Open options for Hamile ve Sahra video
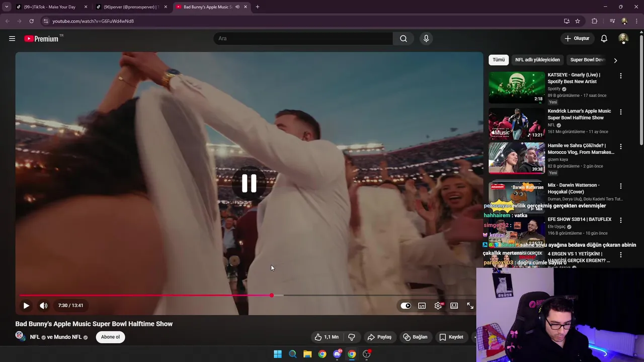 (620, 147)
